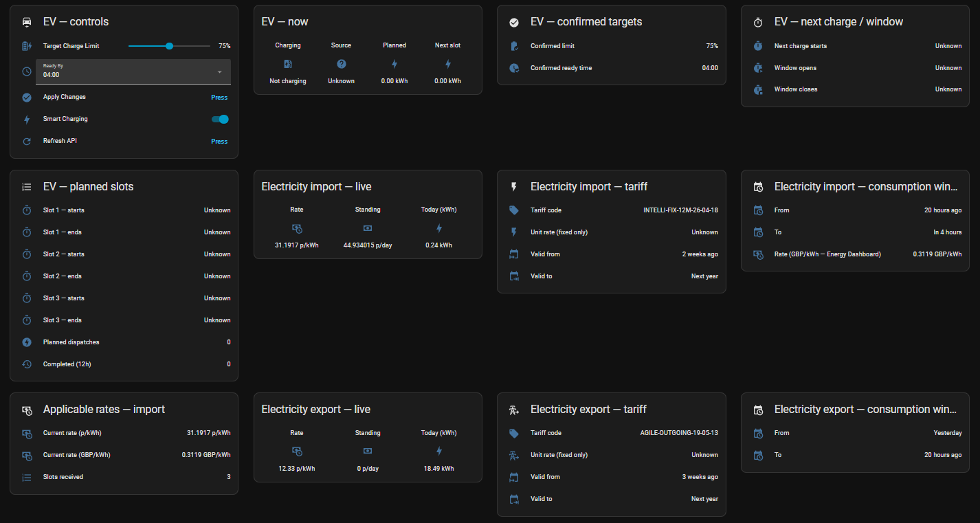Click the import Valid to row
The image size is (980, 523).
(612, 276)
